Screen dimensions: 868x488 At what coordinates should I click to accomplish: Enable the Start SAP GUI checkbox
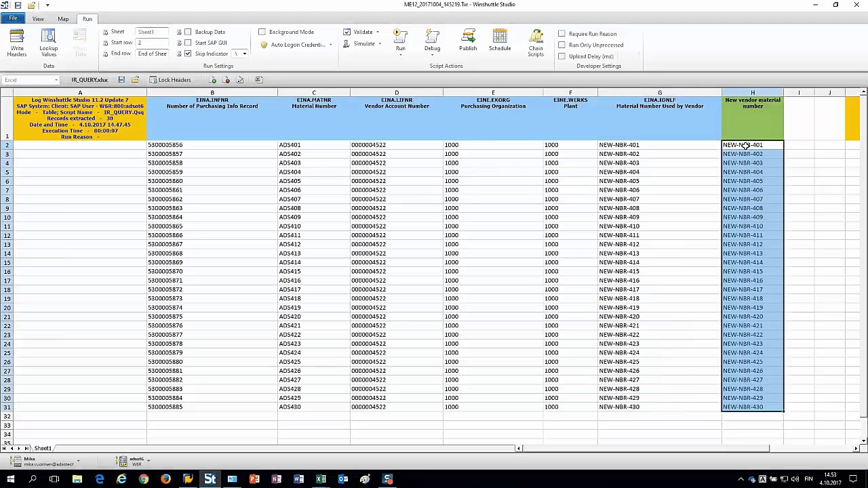(x=188, y=43)
